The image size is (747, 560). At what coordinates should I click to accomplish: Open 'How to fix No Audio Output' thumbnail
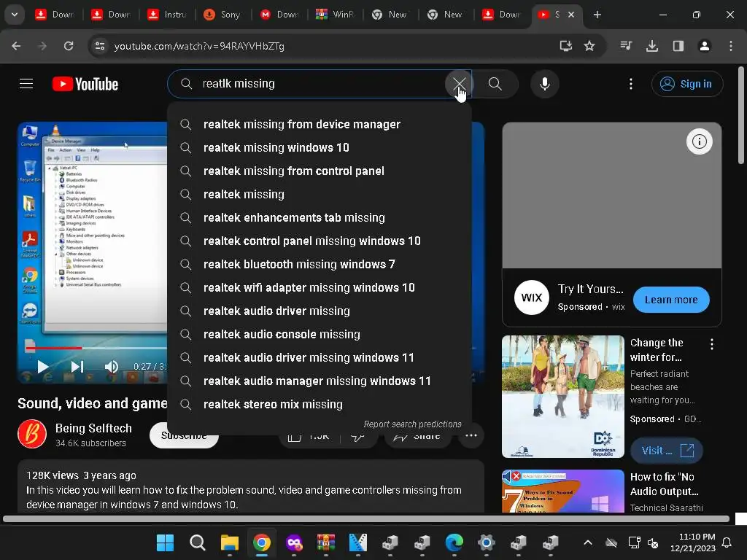click(562, 491)
